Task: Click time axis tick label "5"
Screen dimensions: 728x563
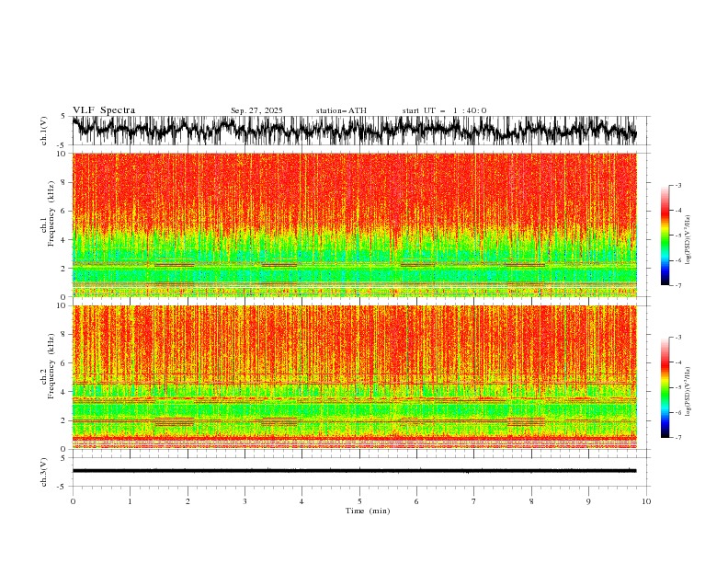Action: coord(359,501)
